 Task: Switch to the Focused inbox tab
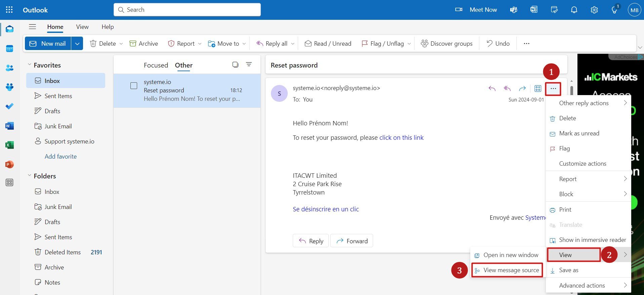point(156,65)
